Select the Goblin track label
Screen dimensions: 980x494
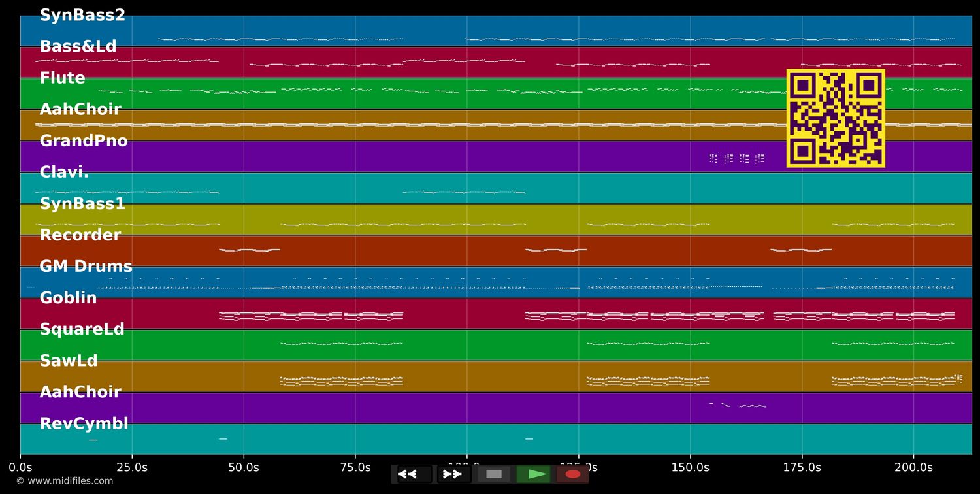coord(69,297)
